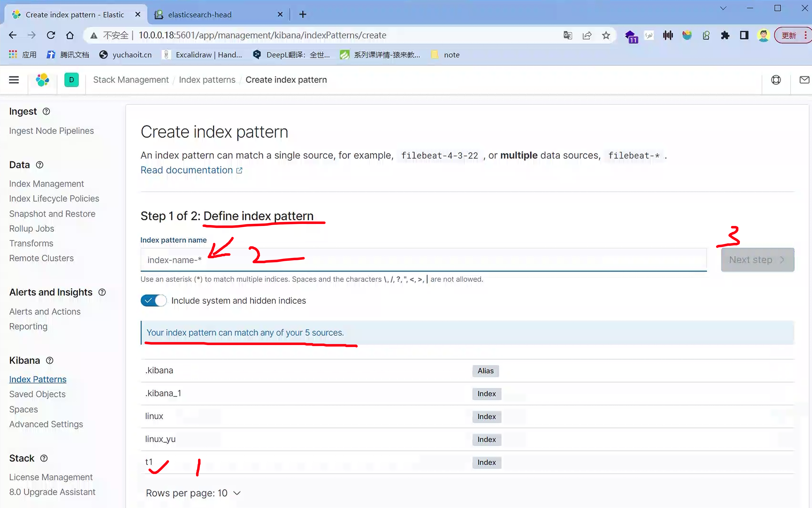This screenshot has height=508, width=812.
Task: Go to Index patterns breadcrumb
Action: [207, 80]
